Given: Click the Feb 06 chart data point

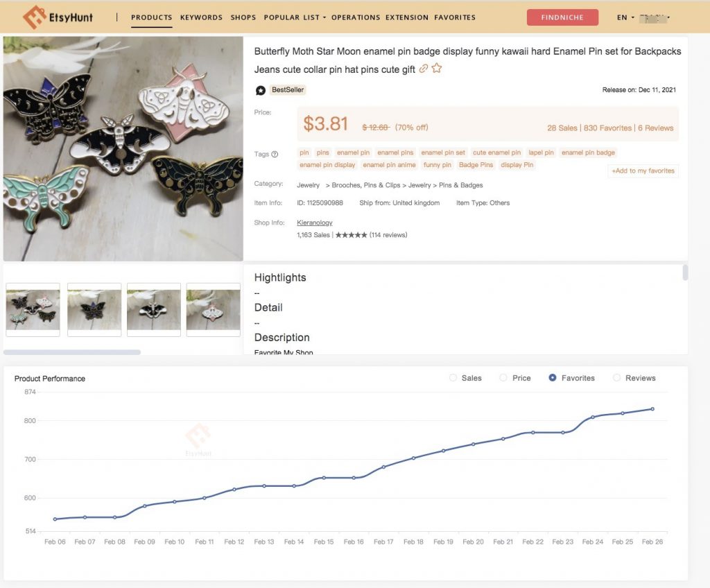Looking at the screenshot, I should (x=55, y=519).
